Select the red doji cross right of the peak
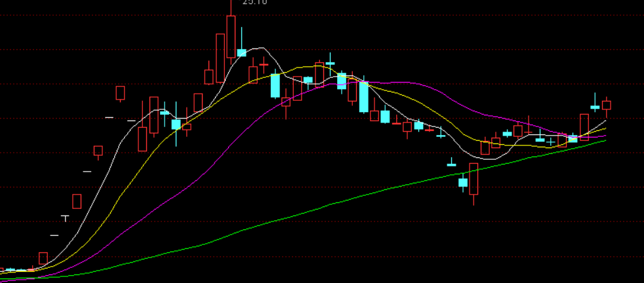Image resolution: width=644 pixels, height=283 pixels. (x=264, y=64)
